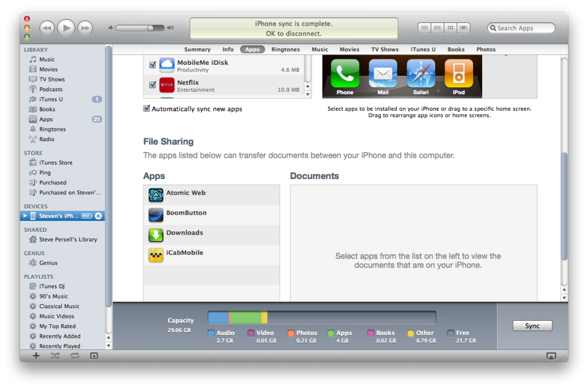Click the MobileMe iDisk app icon
The width and height of the screenshot is (588, 389).
167,65
